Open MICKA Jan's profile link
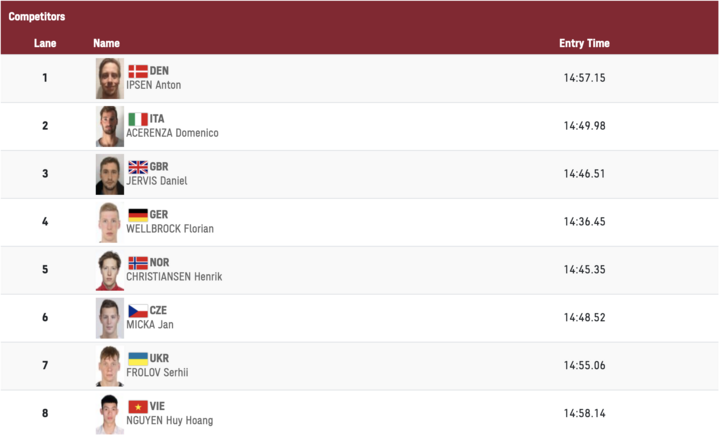The width and height of the screenshot is (720, 436). click(150, 324)
